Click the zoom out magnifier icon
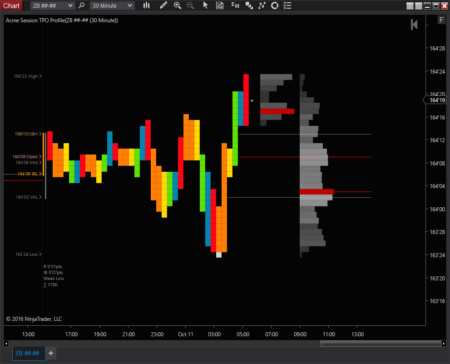The height and width of the screenshot is (364, 450). click(190, 5)
